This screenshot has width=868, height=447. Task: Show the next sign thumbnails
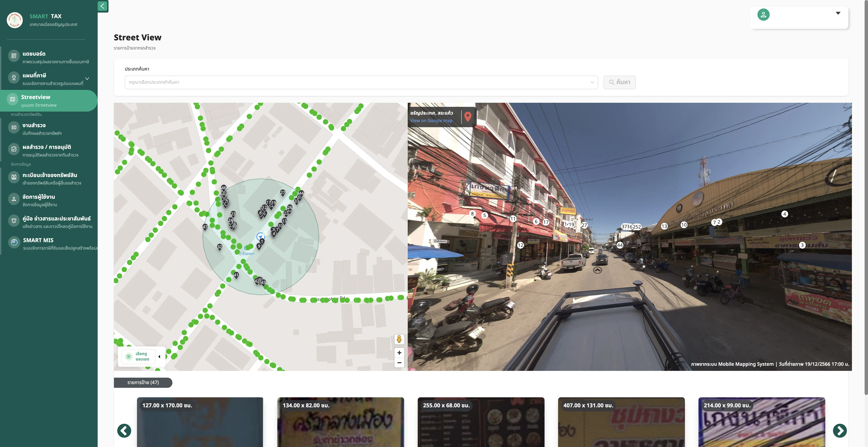840,431
